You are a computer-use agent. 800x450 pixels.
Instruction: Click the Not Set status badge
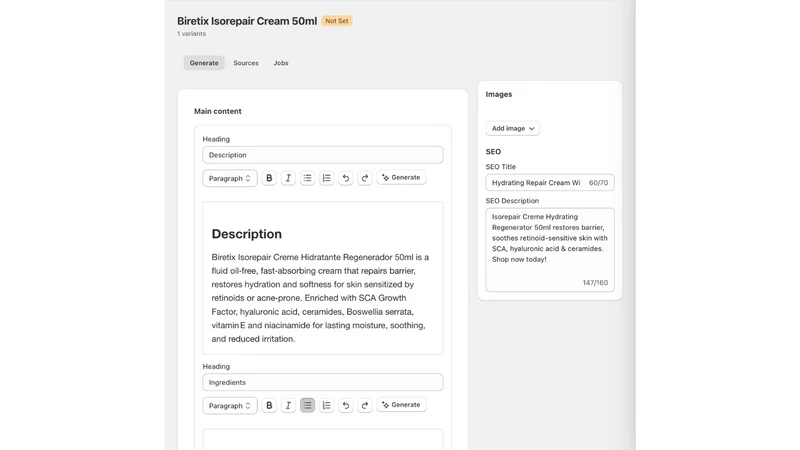337,21
